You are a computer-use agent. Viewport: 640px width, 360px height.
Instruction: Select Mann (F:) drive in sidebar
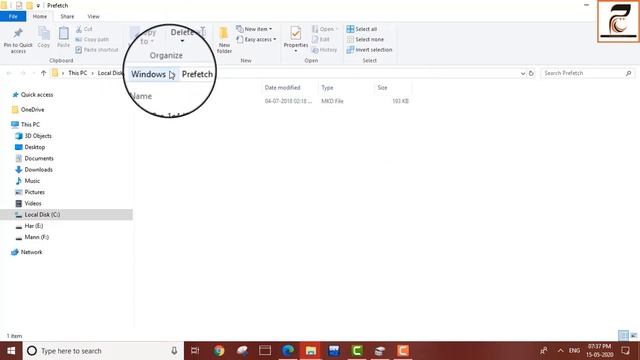(36, 237)
